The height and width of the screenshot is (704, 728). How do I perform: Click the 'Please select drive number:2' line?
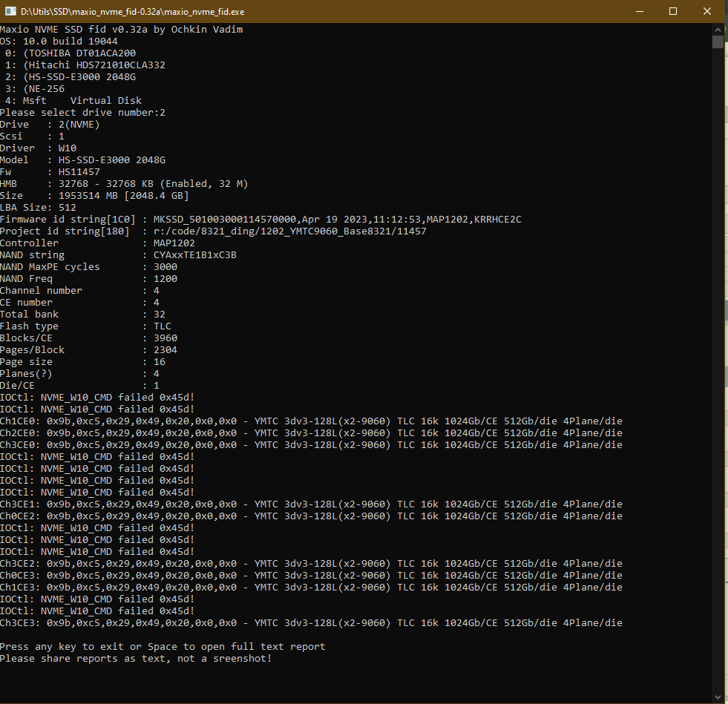tap(82, 112)
